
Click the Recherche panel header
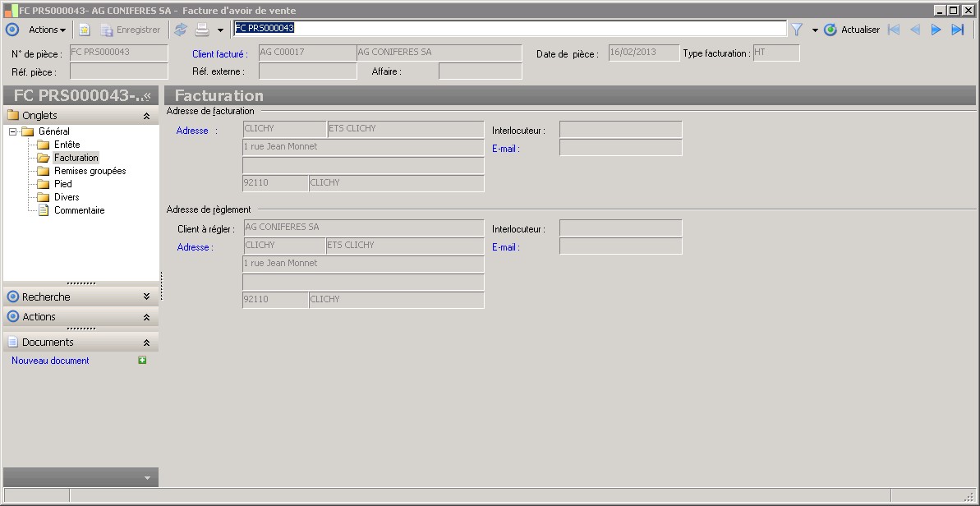click(x=81, y=297)
